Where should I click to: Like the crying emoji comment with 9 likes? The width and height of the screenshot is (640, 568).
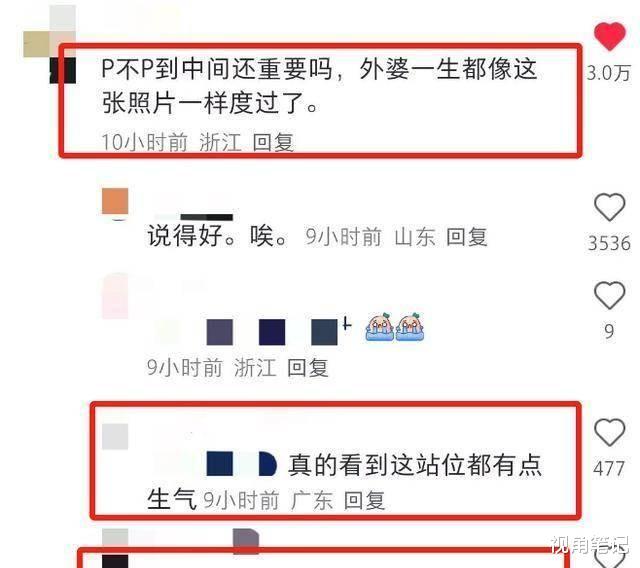click(609, 295)
